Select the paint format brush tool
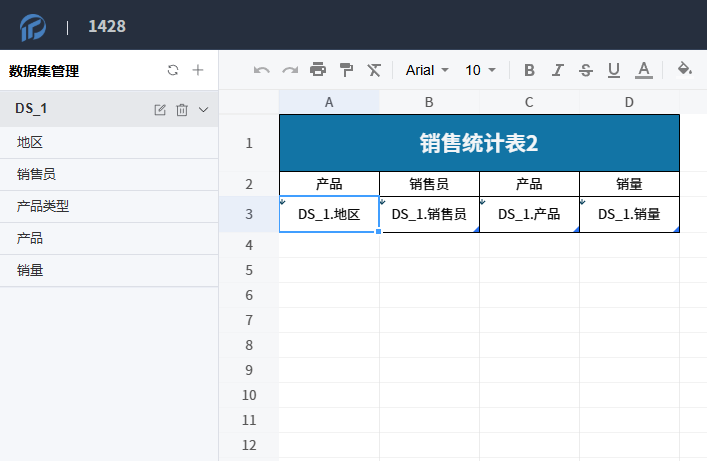 coord(346,70)
